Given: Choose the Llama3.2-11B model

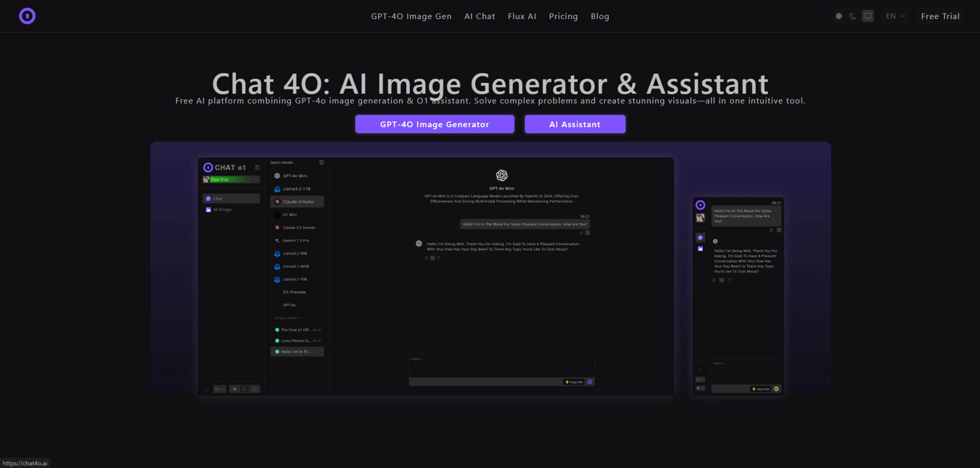Looking at the screenshot, I should (x=297, y=189).
